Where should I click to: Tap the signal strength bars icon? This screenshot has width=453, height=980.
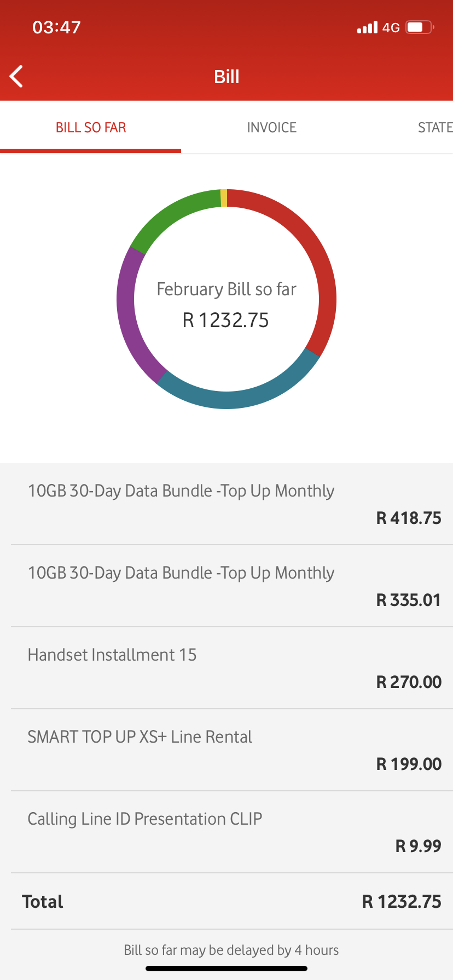[367, 27]
